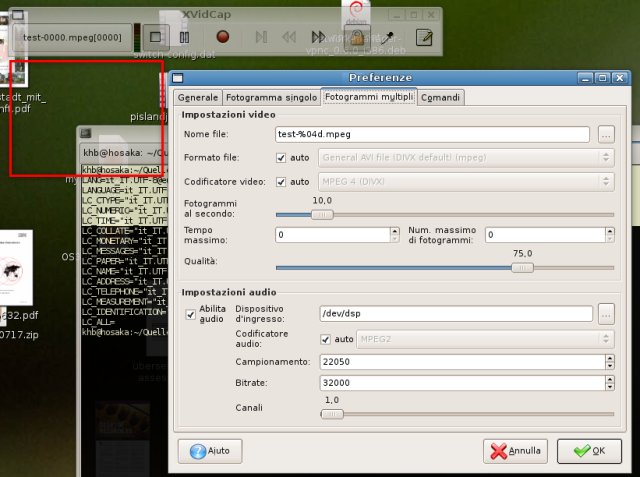Toggle Formato file auto checkbox
The image size is (640, 477).
[x=281, y=158]
